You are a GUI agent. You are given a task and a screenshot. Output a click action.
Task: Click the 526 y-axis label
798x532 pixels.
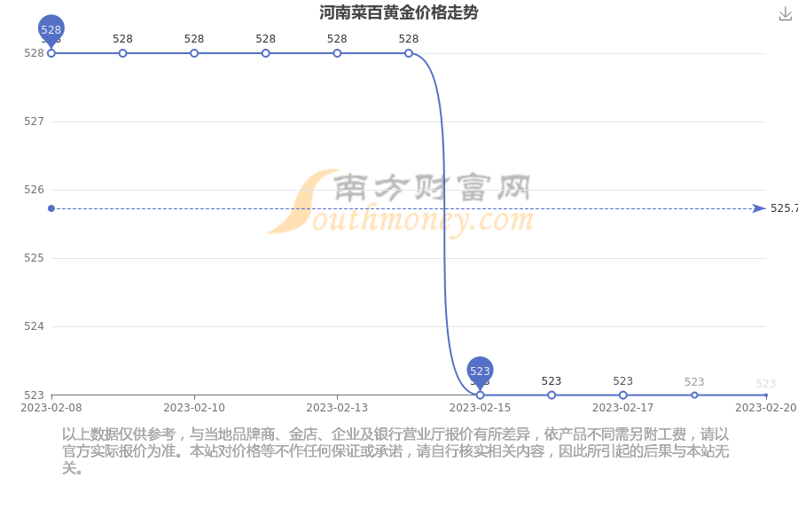point(34,190)
